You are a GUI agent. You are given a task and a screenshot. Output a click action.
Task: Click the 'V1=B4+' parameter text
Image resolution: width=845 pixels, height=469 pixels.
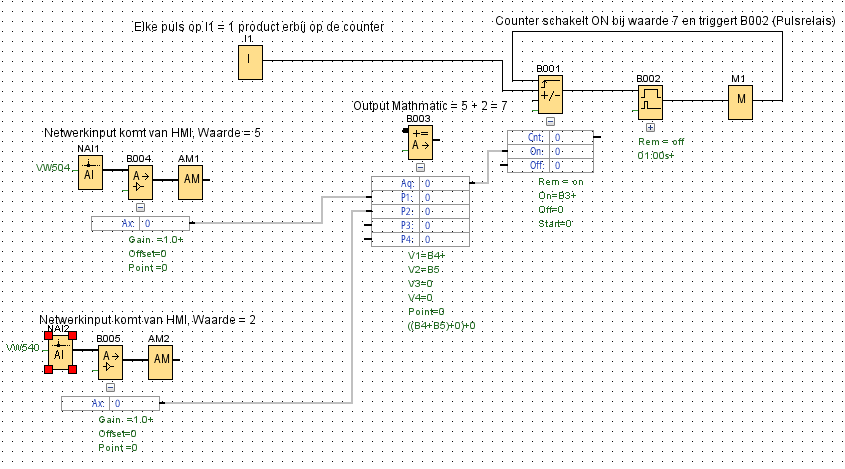[x=427, y=256]
